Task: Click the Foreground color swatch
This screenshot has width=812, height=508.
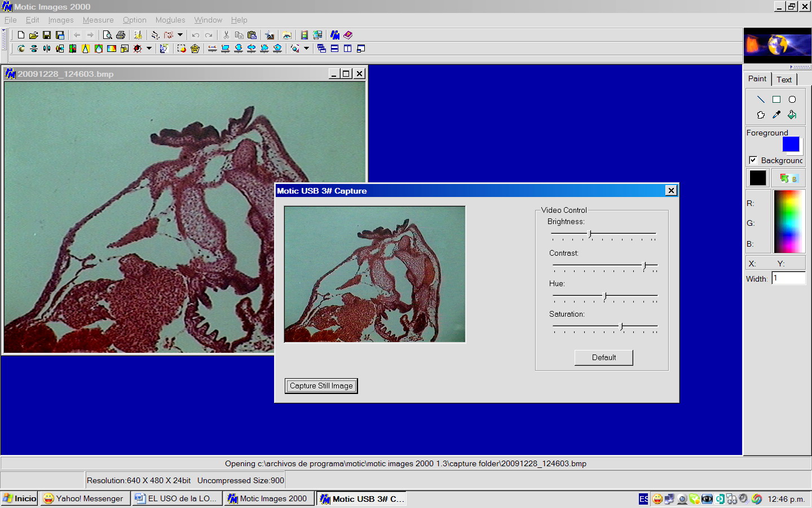Action: click(792, 144)
